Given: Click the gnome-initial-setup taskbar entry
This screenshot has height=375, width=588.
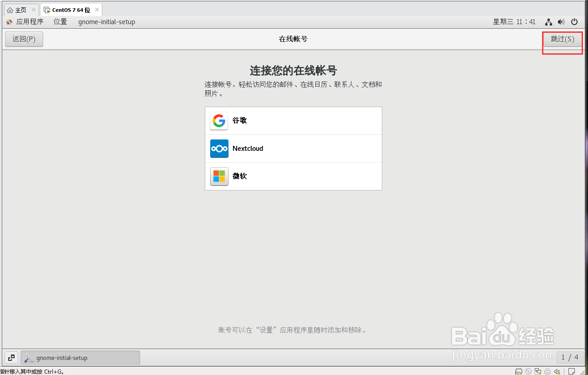Looking at the screenshot, I should click(x=80, y=357).
